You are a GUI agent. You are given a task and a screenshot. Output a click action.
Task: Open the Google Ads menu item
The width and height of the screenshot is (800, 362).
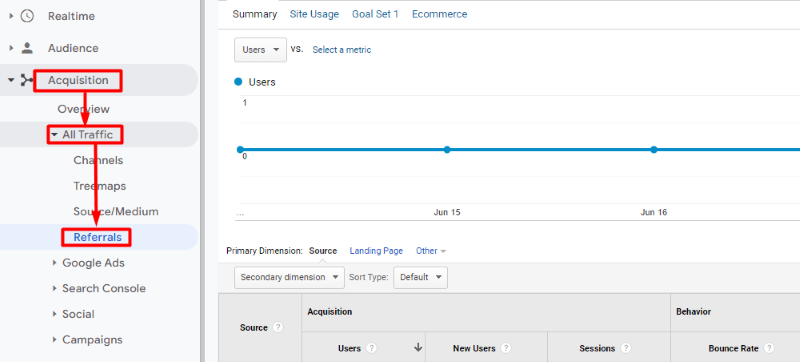pyautogui.click(x=93, y=263)
